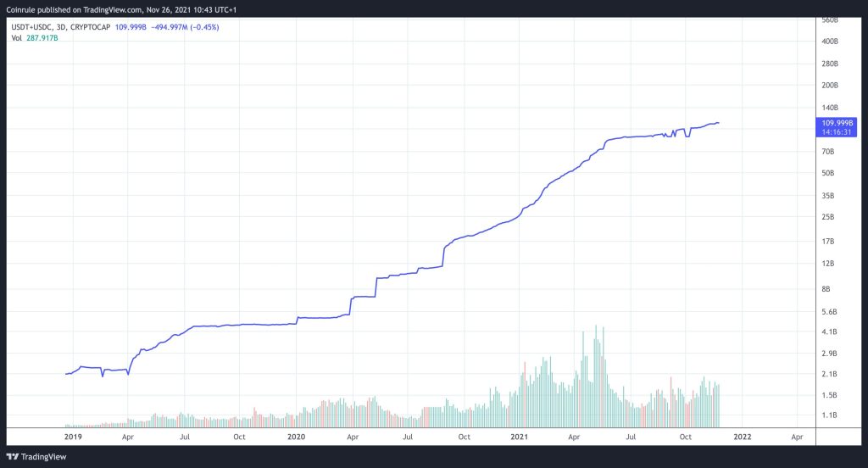Click the 4.1B price axis label
868x468 pixels.
click(829, 331)
